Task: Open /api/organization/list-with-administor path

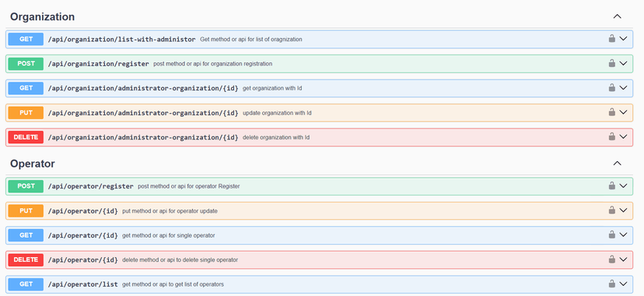Action: (x=121, y=40)
